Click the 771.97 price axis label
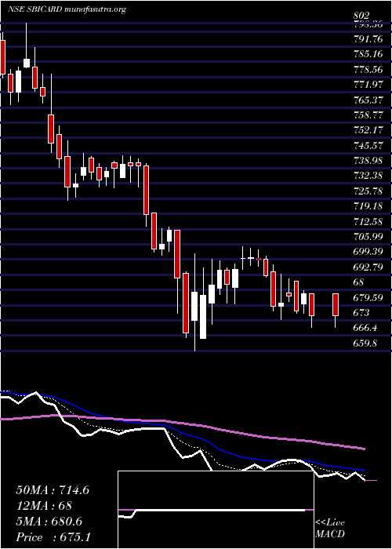 click(x=368, y=85)
